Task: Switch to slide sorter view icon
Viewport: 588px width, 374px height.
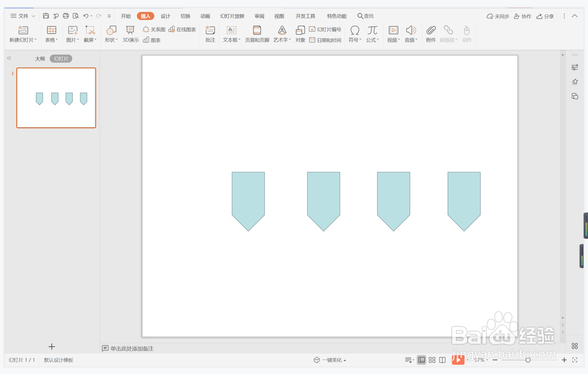Action: 432,360
